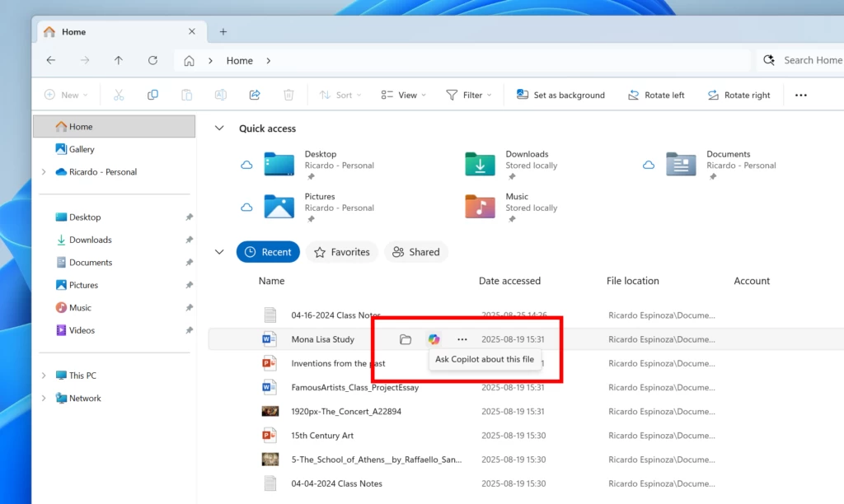Ask Copilot about the Mona Lisa Study file

pyautogui.click(x=434, y=338)
